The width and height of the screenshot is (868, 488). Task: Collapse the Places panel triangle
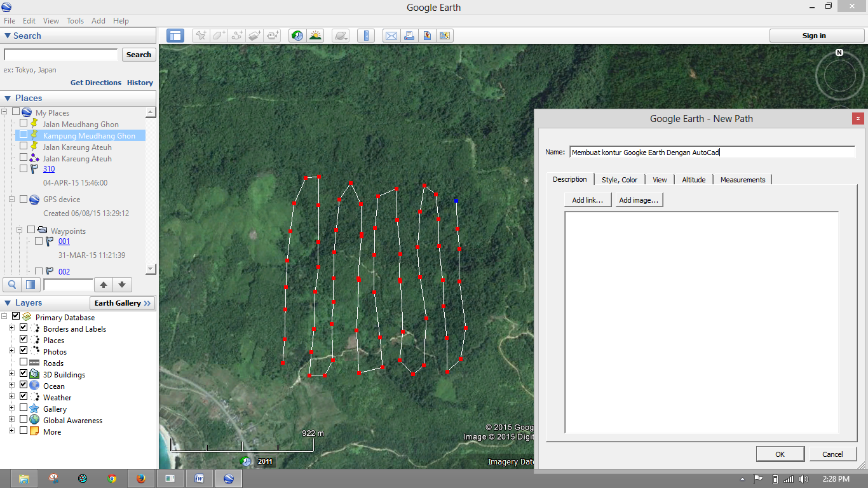(8, 98)
